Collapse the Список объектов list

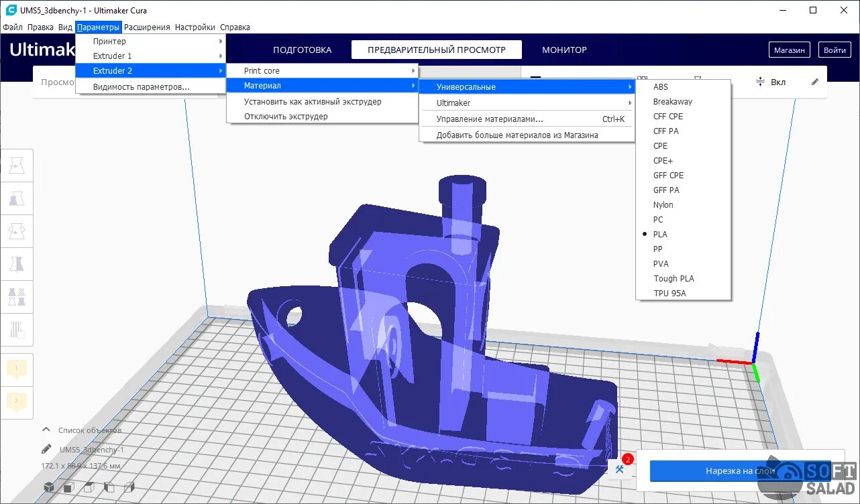pos(46,430)
